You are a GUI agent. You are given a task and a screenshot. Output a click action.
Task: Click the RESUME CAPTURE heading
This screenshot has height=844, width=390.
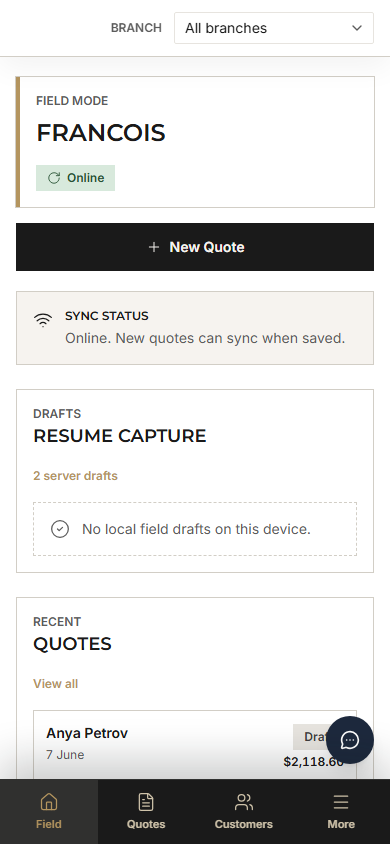click(x=119, y=436)
